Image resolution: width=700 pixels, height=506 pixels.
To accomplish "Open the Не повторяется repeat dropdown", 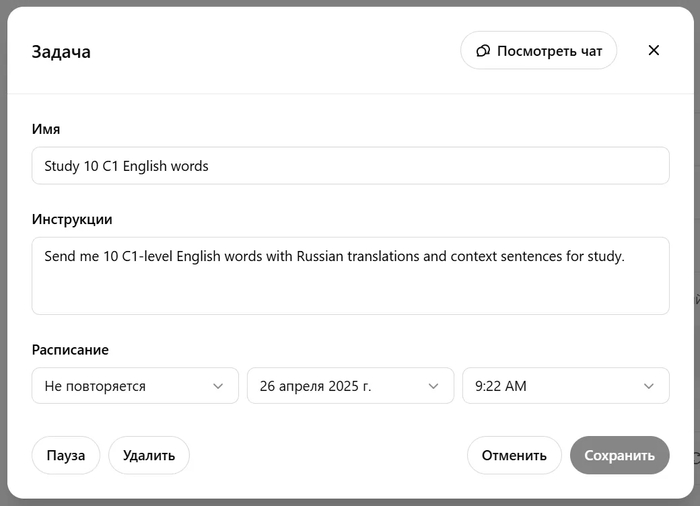I will pos(134,386).
